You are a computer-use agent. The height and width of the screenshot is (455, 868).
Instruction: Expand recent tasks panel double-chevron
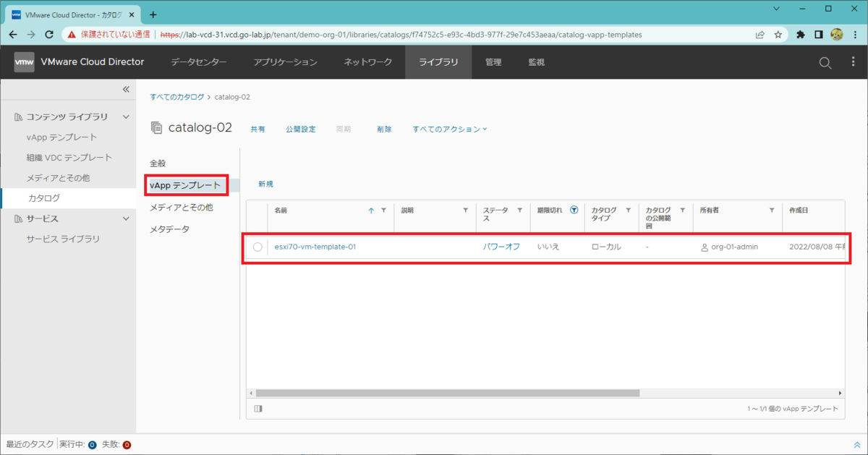tap(857, 445)
